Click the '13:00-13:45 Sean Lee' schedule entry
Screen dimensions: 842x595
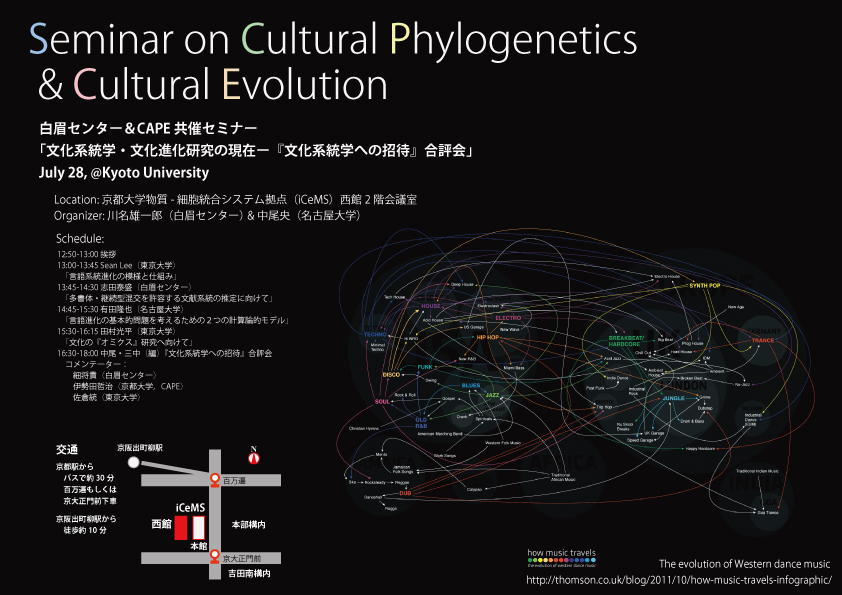[x=117, y=265]
